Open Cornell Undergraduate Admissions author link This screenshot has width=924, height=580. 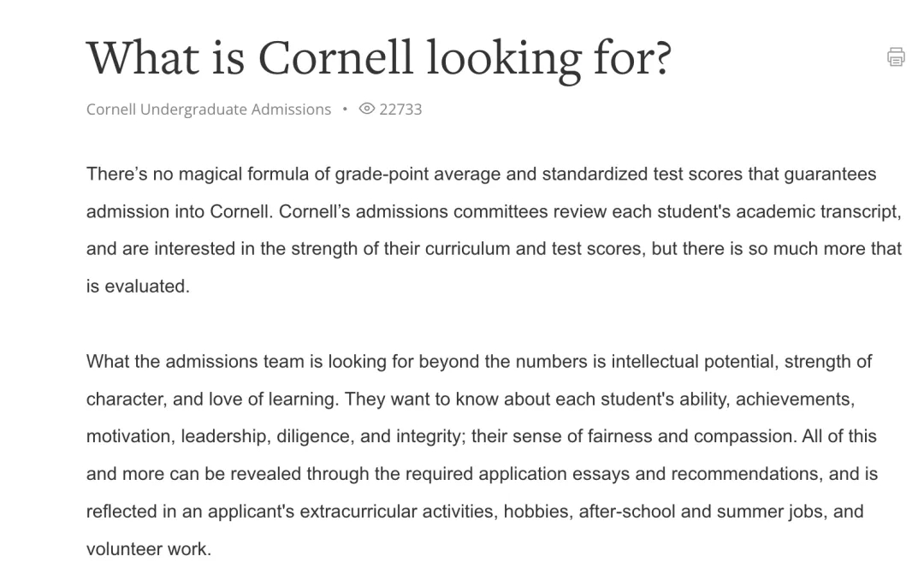click(x=208, y=109)
